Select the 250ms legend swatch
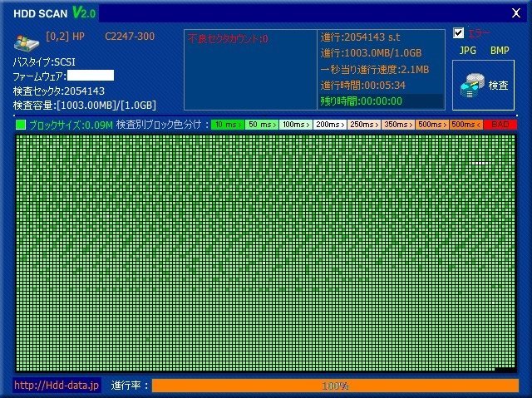Viewport: 532px width, 398px height. tap(364, 125)
